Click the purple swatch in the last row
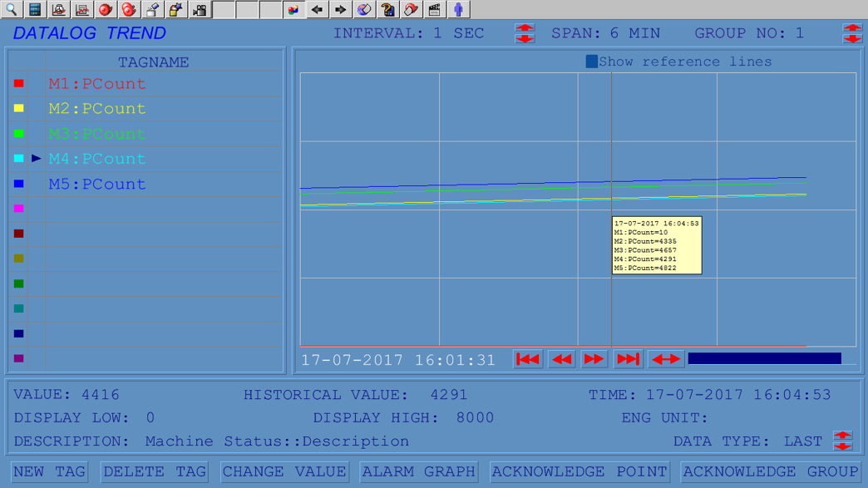 click(19, 358)
